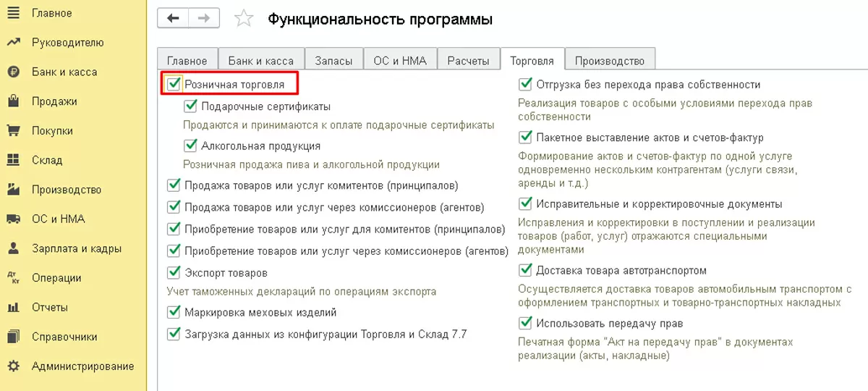Click the Склад grid icon
The height and width of the screenshot is (391, 868).
(13, 160)
